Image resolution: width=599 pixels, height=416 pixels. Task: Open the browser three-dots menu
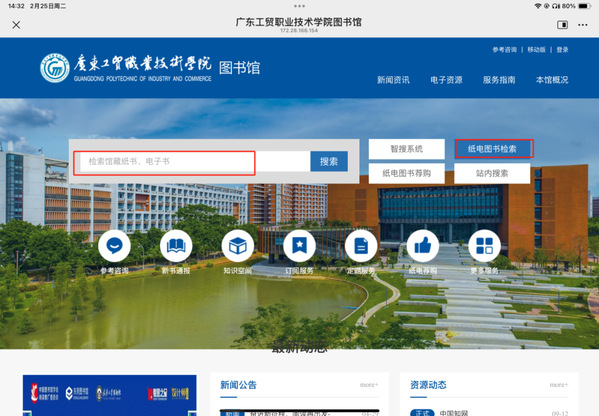(x=583, y=25)
